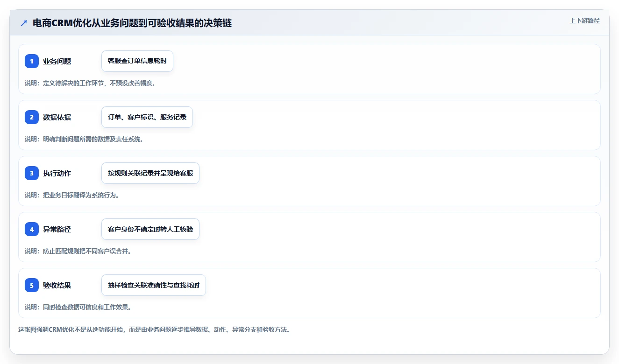Viewport: 619px width, 364px height.
Task: Click the 客户身份不确定时转人工核验 chip
Action: [150, 229]
